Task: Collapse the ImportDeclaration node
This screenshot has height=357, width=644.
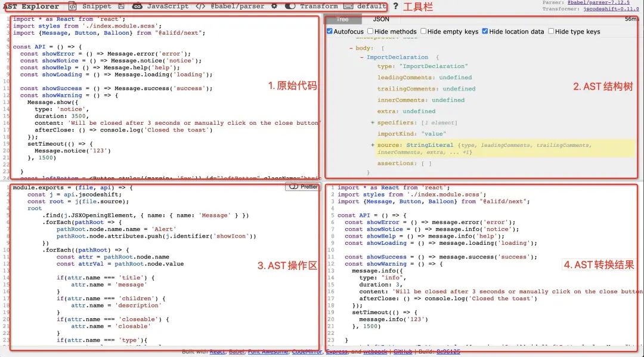Action: [x=363, y=57]
